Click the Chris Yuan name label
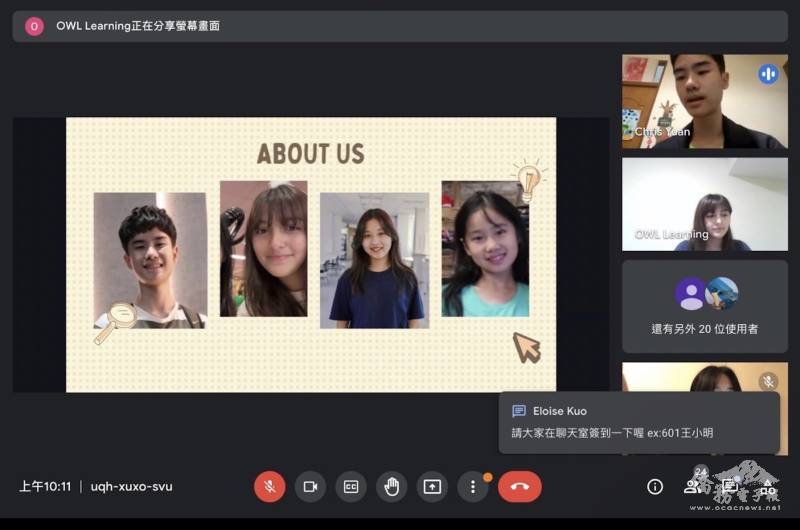Image resolution: width=800 pixels, height=530 pixels. pyautogui.click(x=662, y=132)
